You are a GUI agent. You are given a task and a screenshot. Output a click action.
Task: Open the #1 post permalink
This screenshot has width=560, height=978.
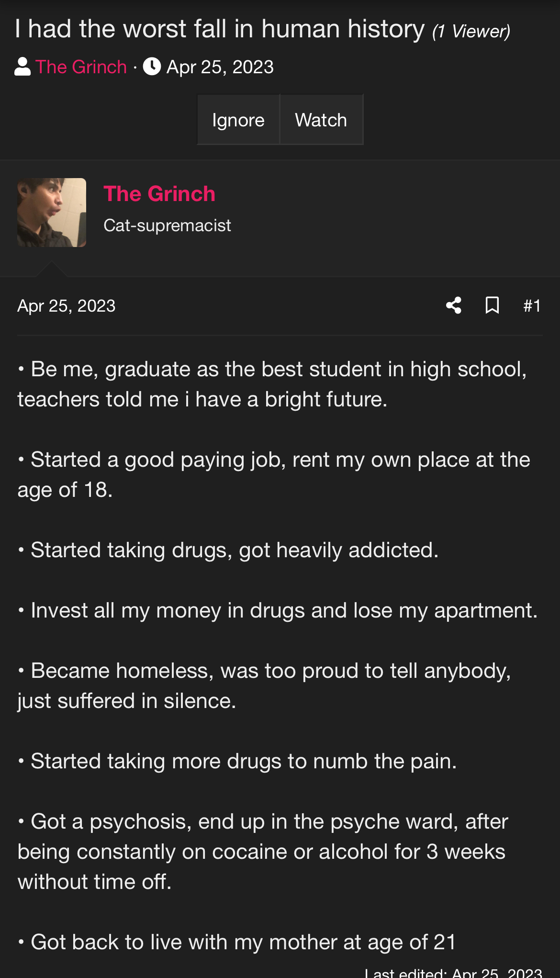(x=532, y=305)
